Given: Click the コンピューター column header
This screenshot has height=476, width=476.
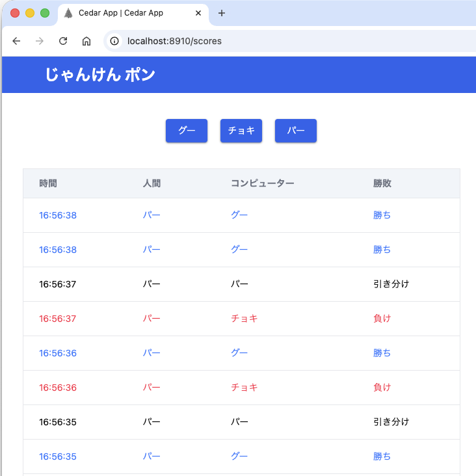Looking at the screenshot, I should [262, 184].
